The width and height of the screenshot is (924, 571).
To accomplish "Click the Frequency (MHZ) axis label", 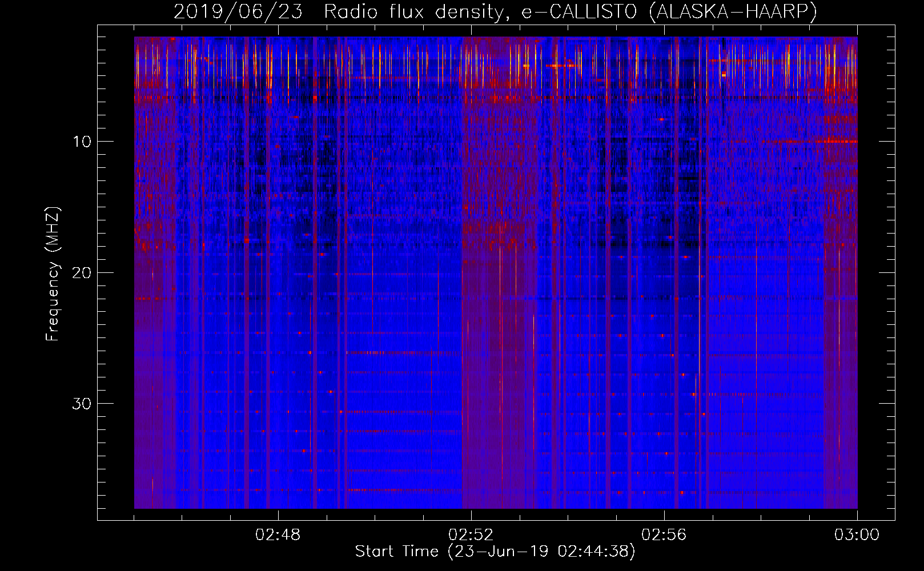I will point(53,274).
